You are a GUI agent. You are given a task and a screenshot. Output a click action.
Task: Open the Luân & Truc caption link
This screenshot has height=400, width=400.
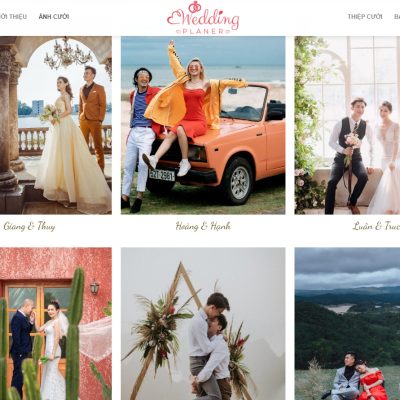(376, 226)
